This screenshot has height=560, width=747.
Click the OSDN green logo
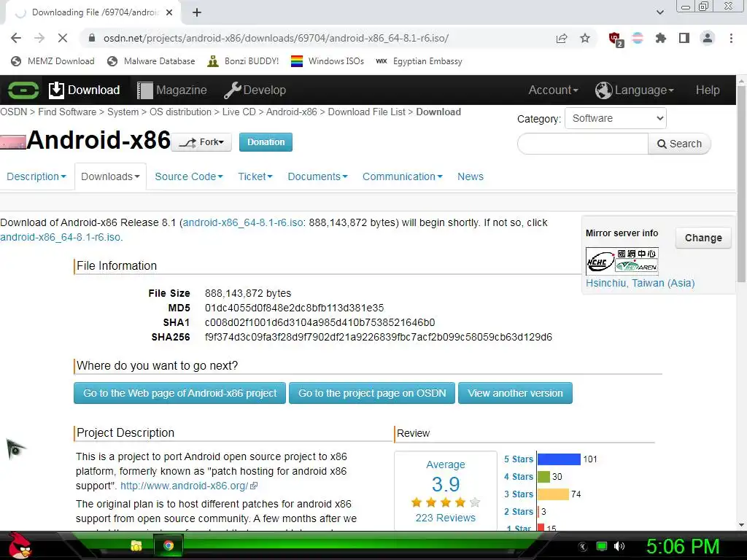(x=23, y=90)
